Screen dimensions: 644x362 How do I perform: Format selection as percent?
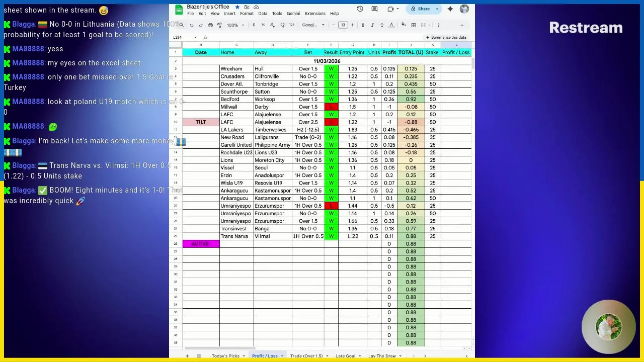tap(263, 25)
